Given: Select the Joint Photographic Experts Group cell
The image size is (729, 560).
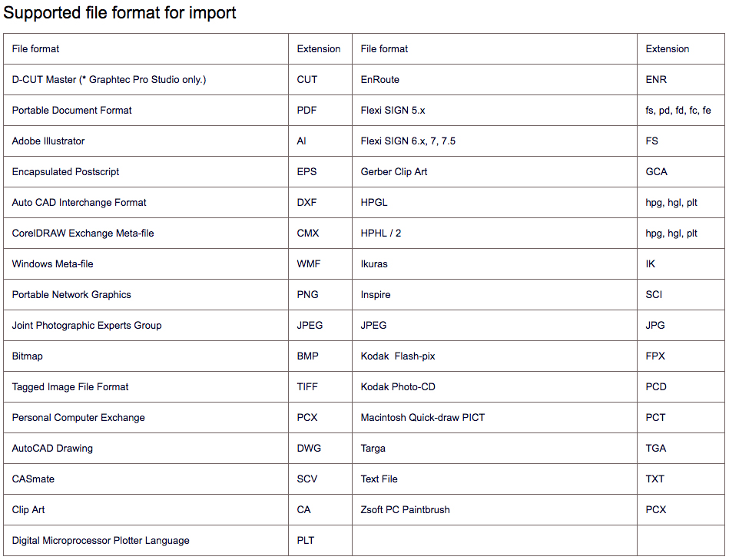Looking at the screenshot, I should [87, 326].
